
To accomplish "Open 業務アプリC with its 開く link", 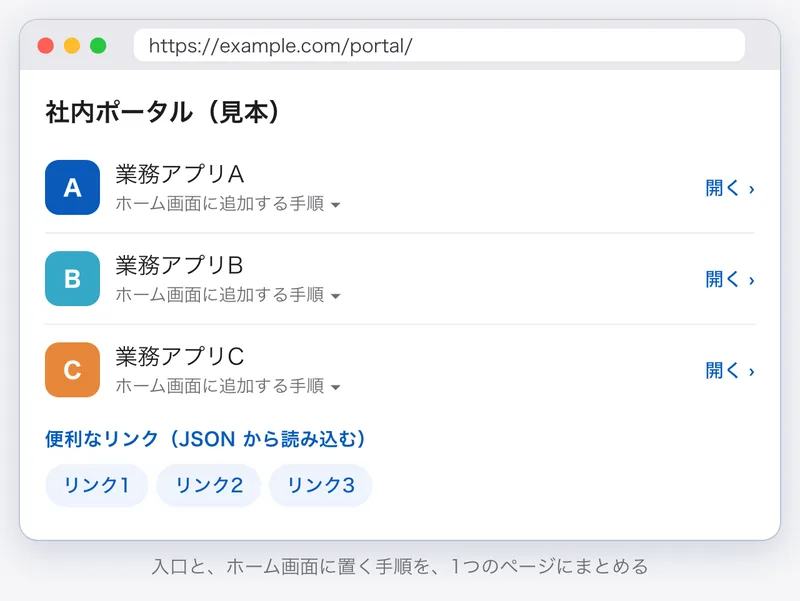I will click(730, 370).
